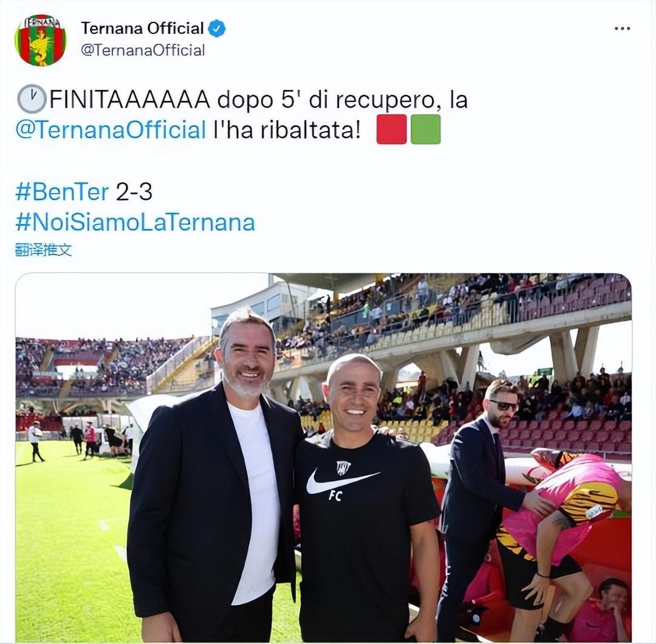Click the 2-3 score text
The image size is (656, 644).
tap(134, 192)
